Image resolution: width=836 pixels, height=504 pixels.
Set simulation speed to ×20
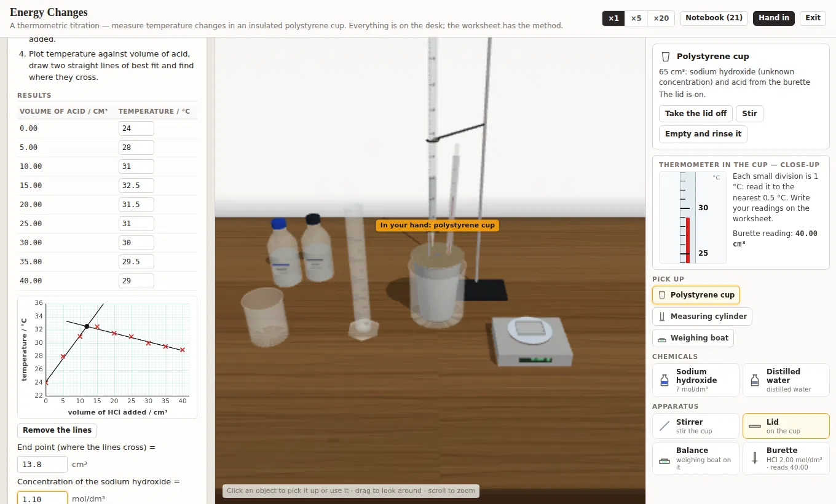click(661, 18)
